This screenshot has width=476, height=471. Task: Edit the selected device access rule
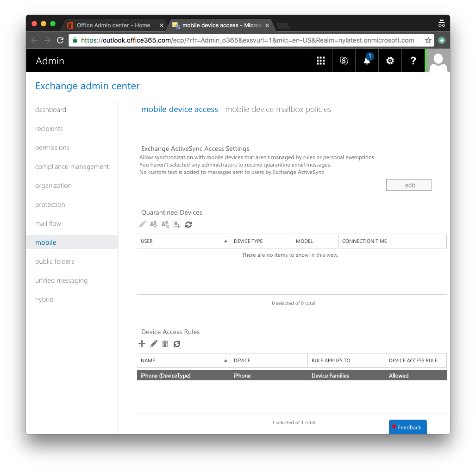[153, 344]
